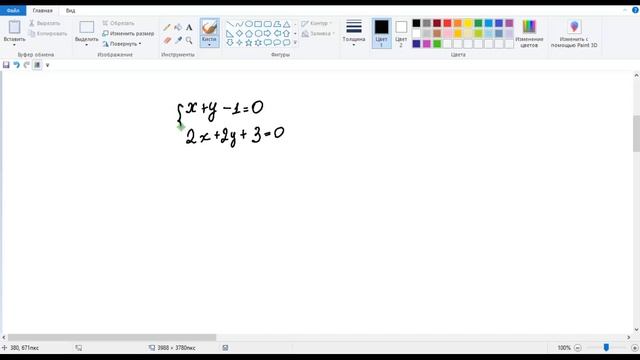Screen dimensions: 640x360
Task: Pick the black swatch in the palette
Action: click(416, 23)
